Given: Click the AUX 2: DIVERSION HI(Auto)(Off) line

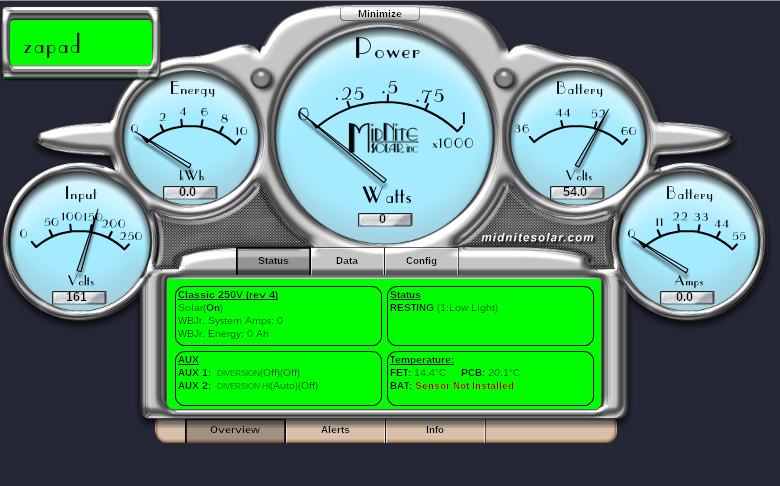Looking at the screenshot, I should (x=248, y=386).
